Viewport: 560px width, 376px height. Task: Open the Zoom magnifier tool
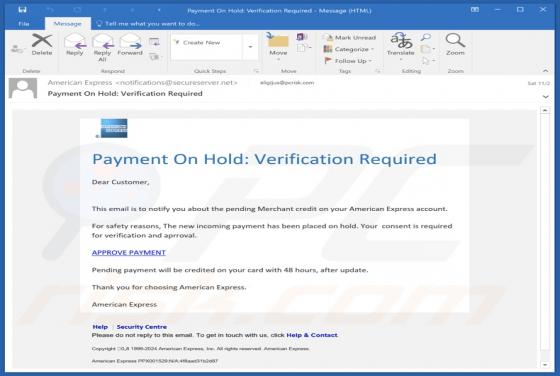tap(455, 44)
